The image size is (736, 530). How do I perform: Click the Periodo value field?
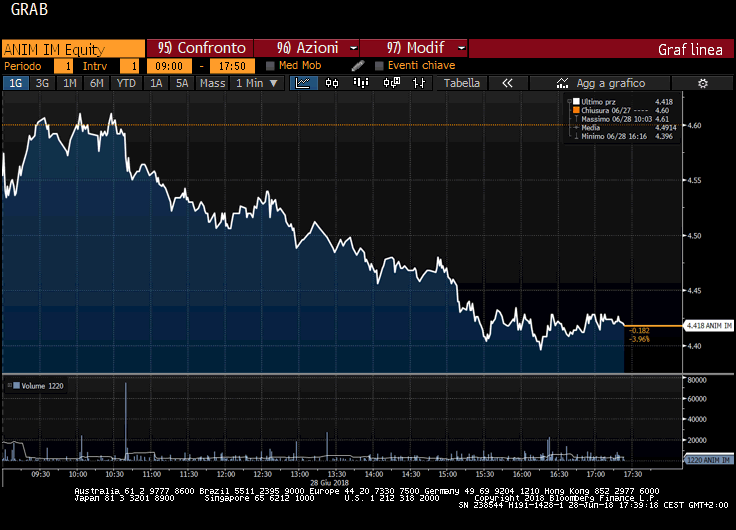63,66
